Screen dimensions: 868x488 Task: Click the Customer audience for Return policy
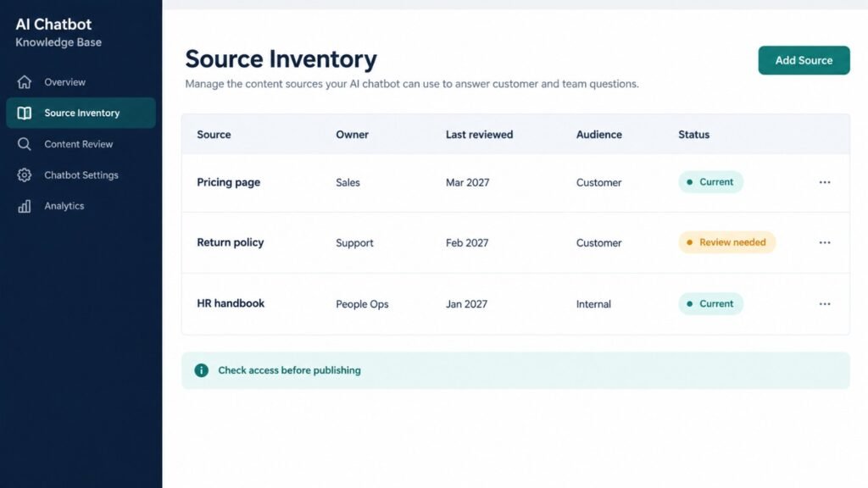[x=598, y=243]
